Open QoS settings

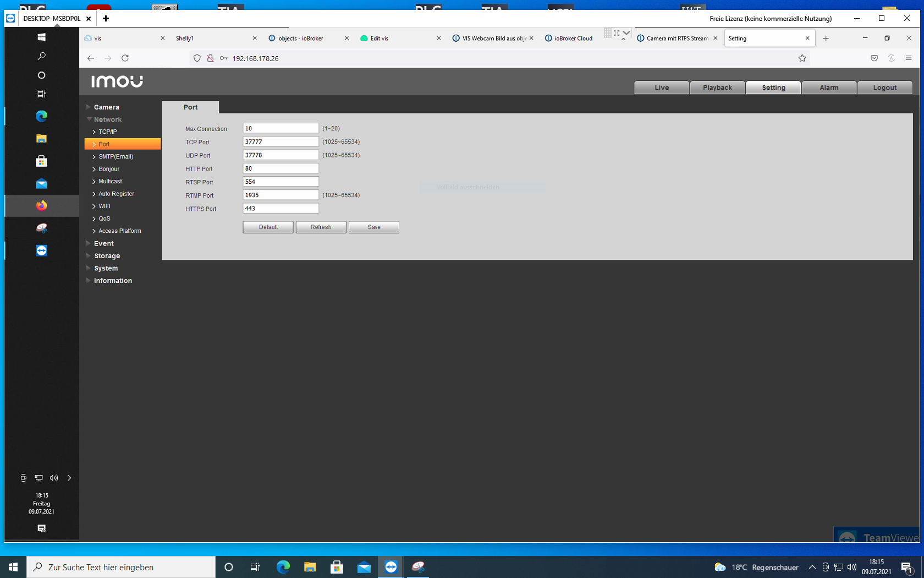tap(104, 219)
